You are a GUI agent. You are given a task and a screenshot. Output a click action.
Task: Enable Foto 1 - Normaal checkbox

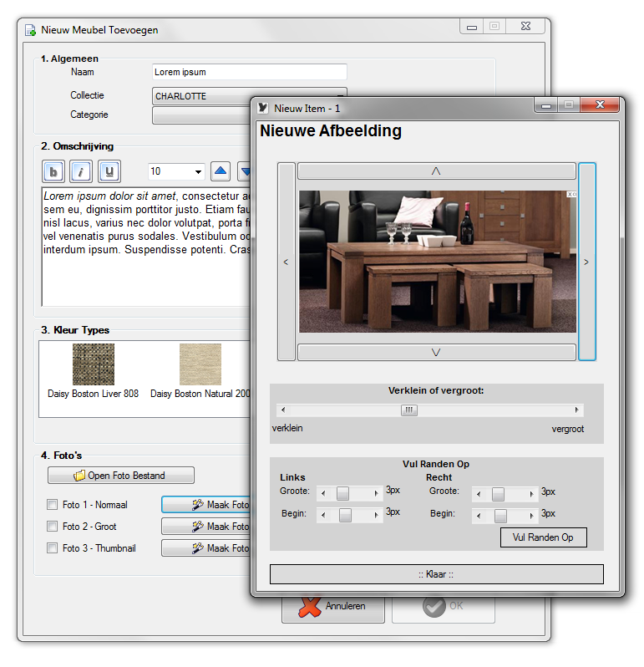53,505
